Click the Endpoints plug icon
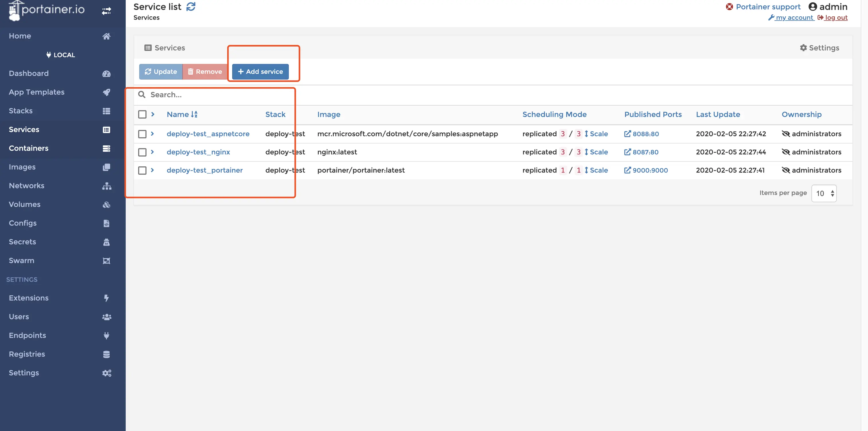The height and width of the screenshot is (431, 868). (x=106, y=336)
